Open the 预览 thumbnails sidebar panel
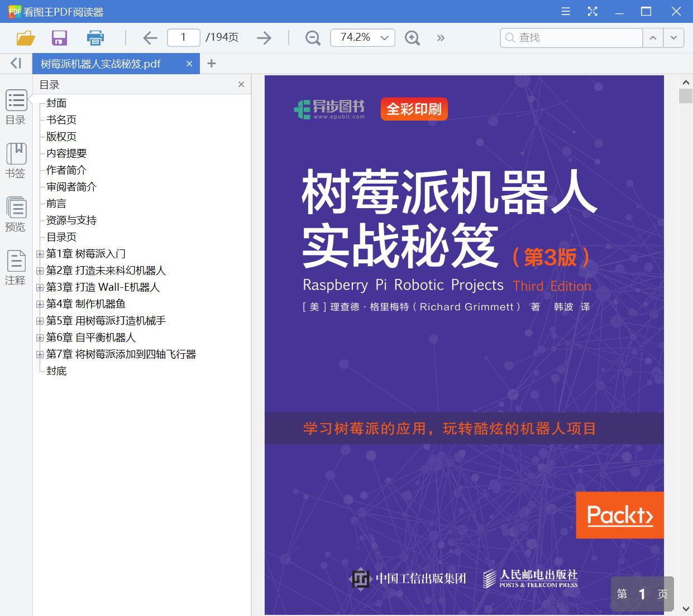 (16, 214)
